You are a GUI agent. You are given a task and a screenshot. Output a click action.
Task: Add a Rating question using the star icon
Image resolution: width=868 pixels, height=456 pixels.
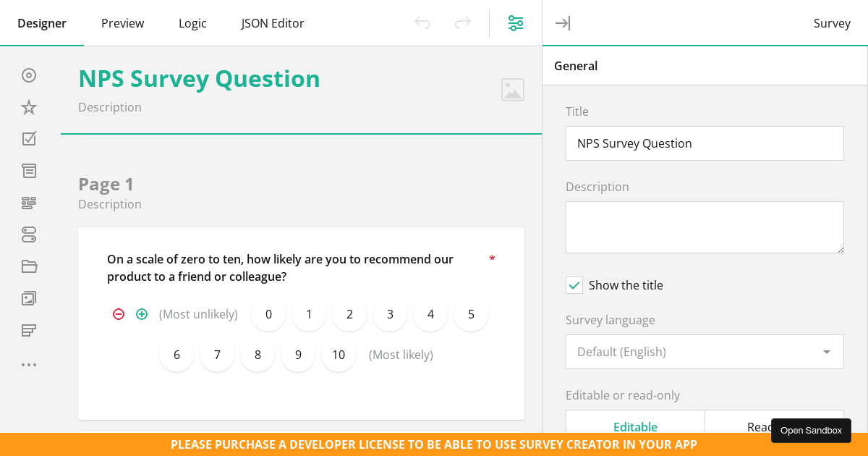29,107
